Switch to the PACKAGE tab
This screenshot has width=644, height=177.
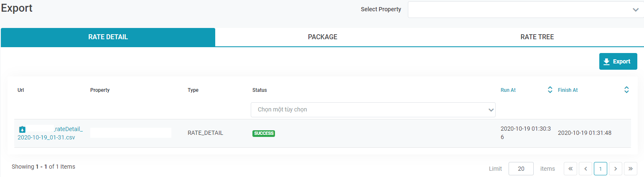click(322, 37)
